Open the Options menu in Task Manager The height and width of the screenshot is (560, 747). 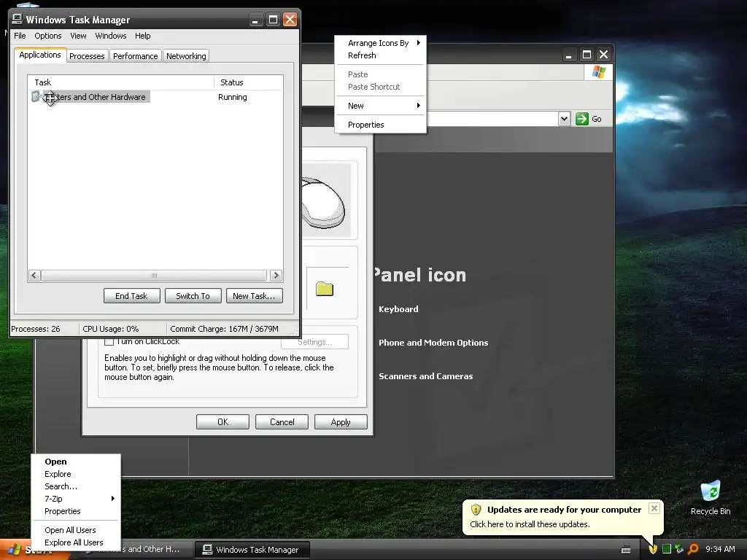(x=47, y=36)
